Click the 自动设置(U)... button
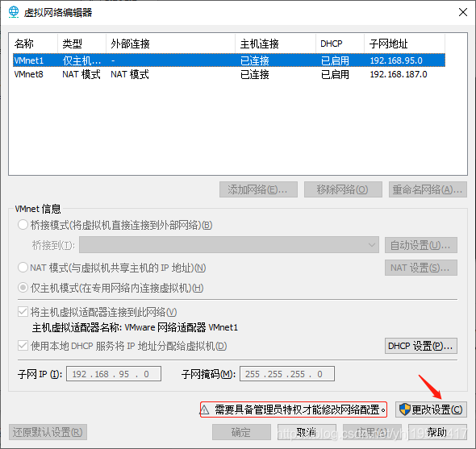The width and height of the screenshot is (476, 449). (421, 245)
